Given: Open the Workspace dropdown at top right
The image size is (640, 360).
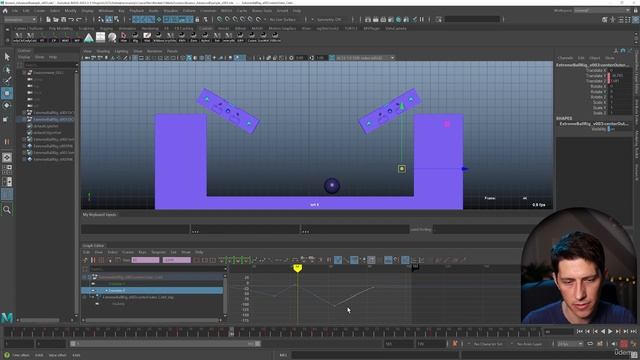Looking at the screenshot, I should point(602,11).
